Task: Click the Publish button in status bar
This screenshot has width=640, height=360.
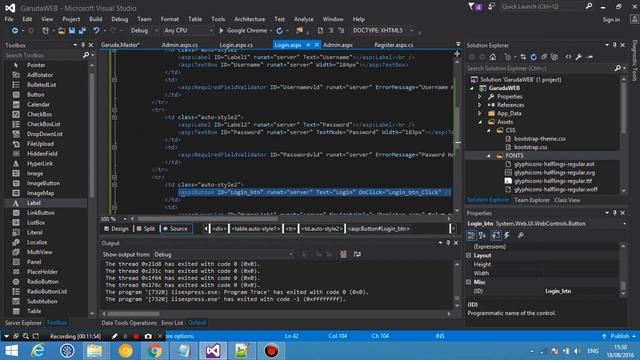Action: [619, 336]
